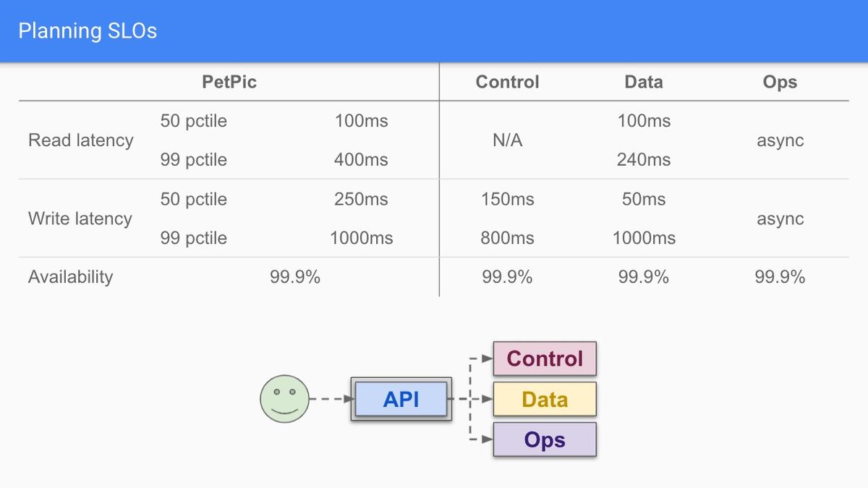The width and height of the screenshot is (868, 488).
Task: Select the blue API box
Action: [x=401, y=399]
